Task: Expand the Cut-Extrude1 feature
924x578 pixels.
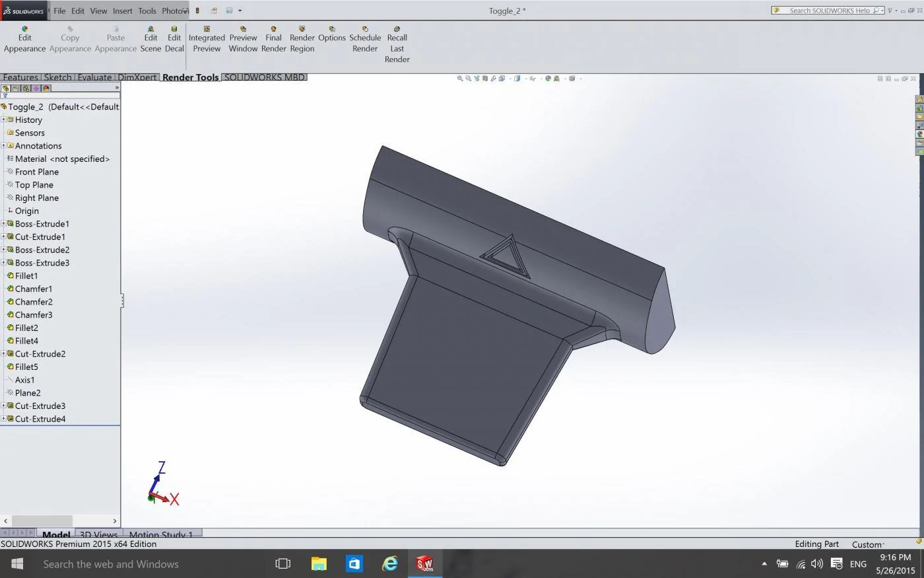Action: 3,236
